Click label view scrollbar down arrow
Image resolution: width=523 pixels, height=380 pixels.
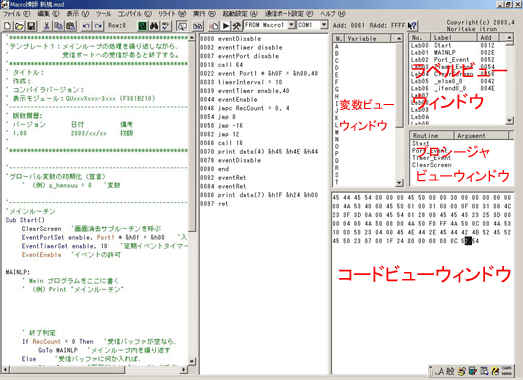coord(509,120)
